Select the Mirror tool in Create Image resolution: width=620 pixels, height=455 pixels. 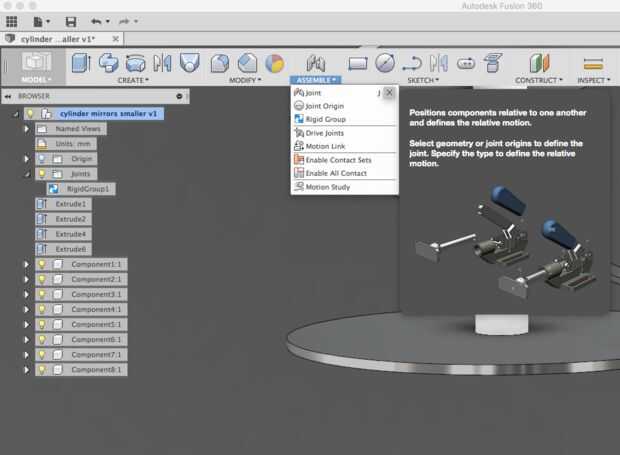click(162, 63)
